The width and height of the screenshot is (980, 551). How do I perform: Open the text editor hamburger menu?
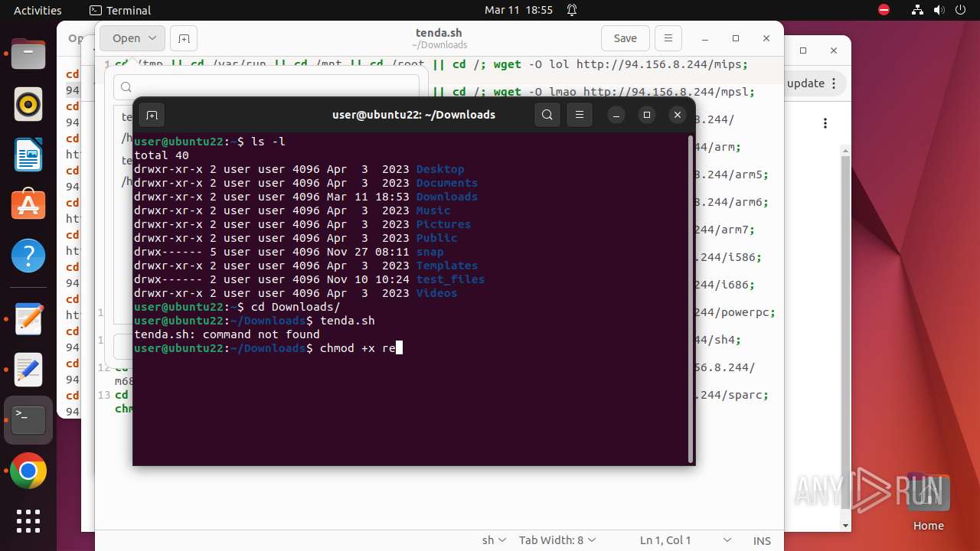pyautogui.click(x=668, y=38)
